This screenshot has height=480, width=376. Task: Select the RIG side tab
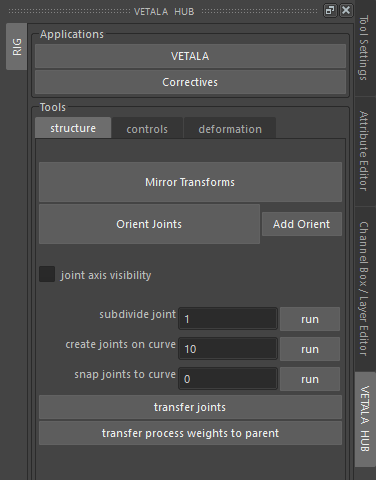point(16,47)
